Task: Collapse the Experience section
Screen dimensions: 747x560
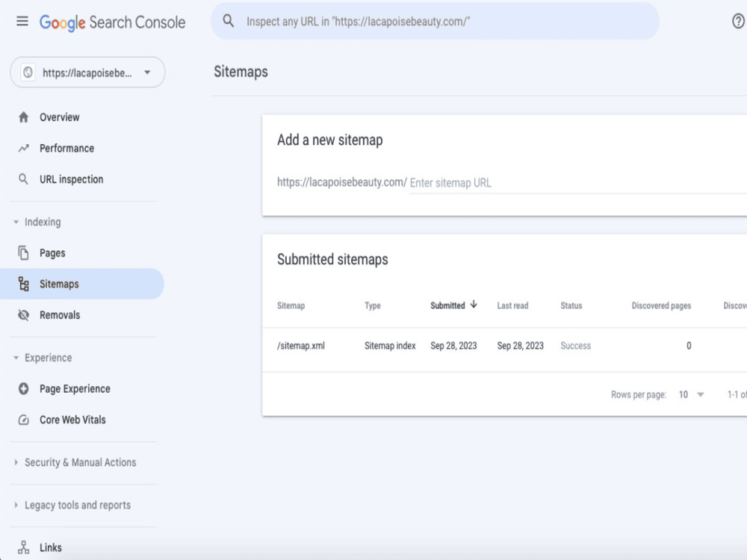Action: point(16,358)
